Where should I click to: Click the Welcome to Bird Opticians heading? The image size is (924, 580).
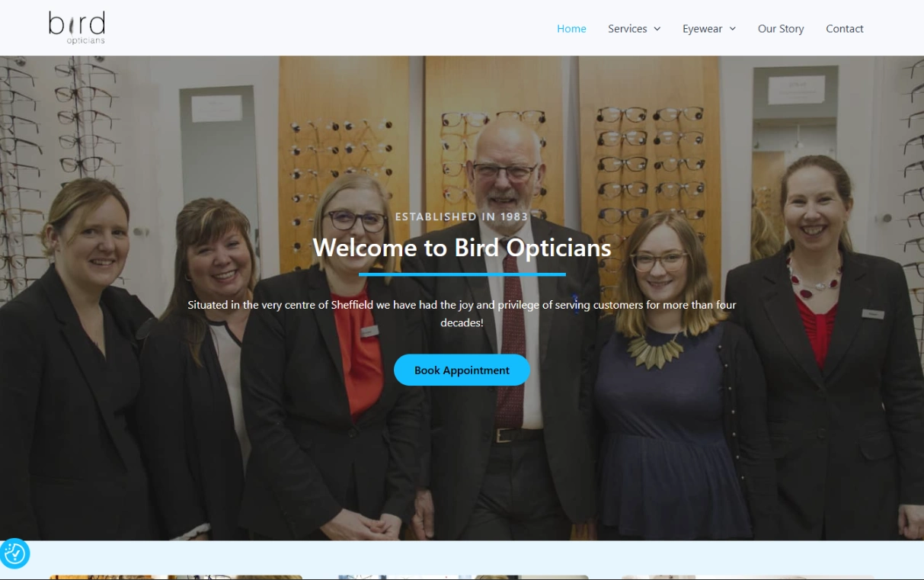462,247
